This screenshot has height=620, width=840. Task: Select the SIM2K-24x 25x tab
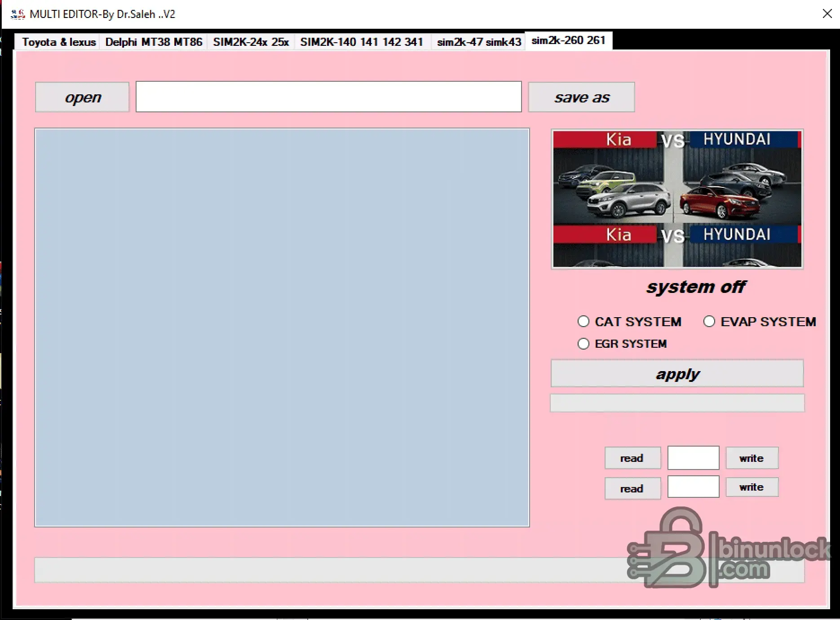pos(251,42)
